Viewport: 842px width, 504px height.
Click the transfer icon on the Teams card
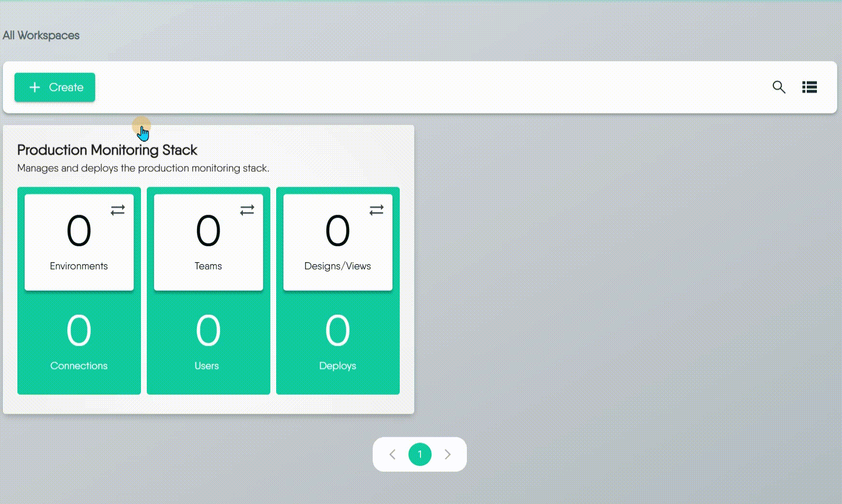(x=247, y=210)
